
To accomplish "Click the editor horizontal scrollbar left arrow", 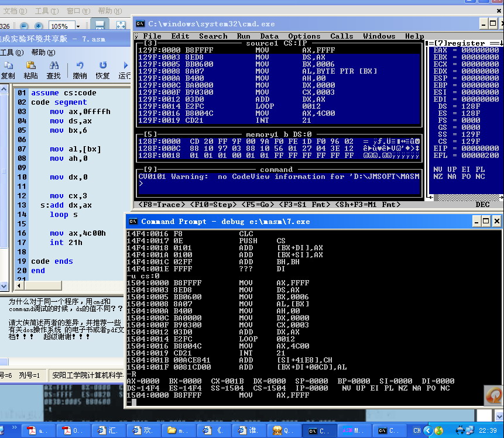I will click(19, 285).
